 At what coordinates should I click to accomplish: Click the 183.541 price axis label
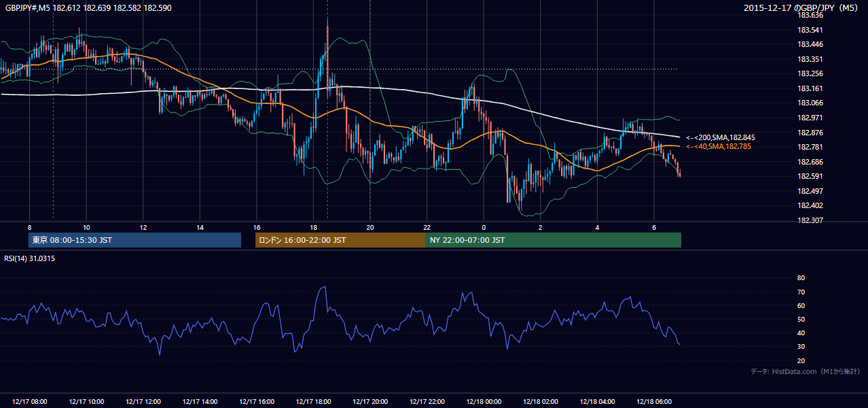tap(810, 30)
